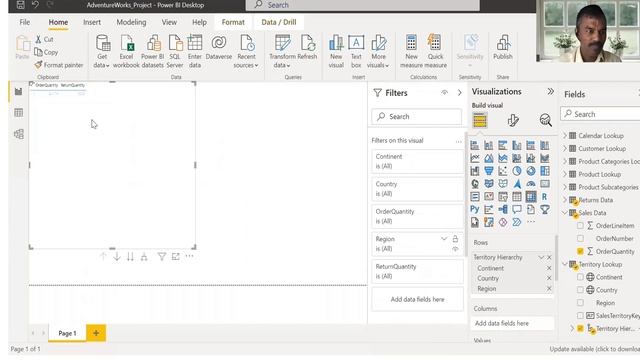This screenshot has height=360, width=640.
Task: Select the Format visual brush icon
Action: pos(513,120)
